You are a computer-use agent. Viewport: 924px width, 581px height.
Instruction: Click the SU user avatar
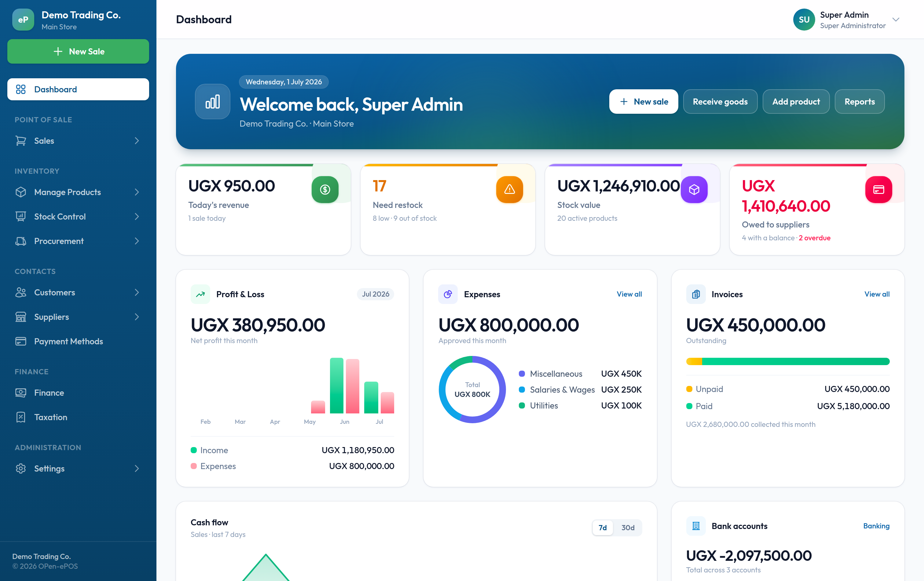[x=804, y=20]
